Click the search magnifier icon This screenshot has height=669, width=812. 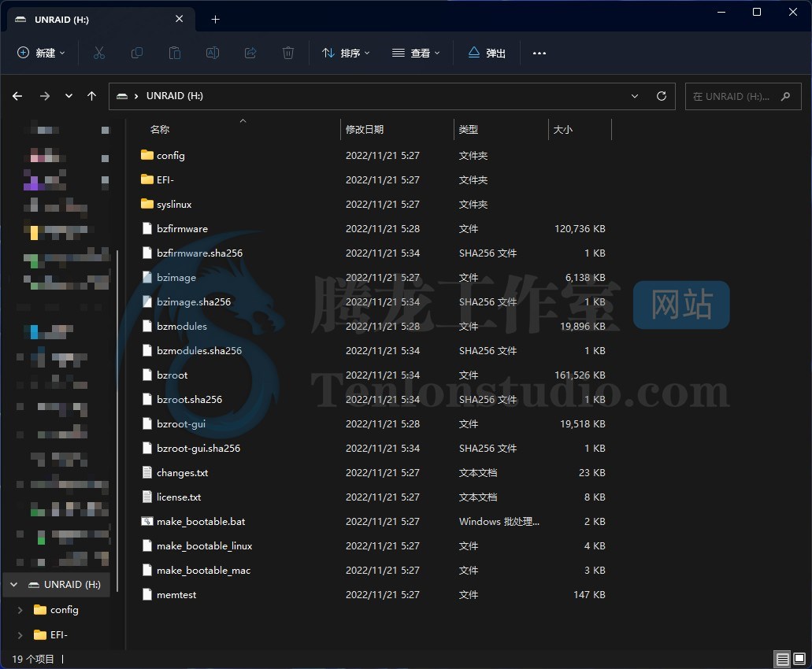[785, 96]
